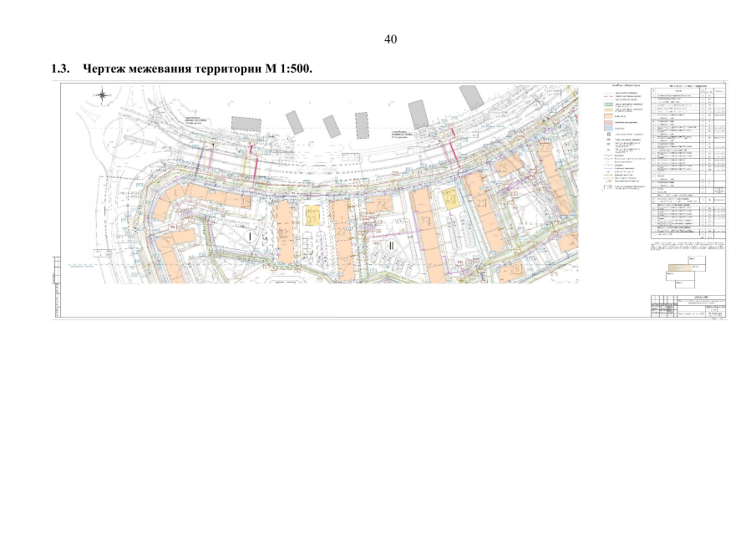Click the dashed gray rectangle near plot 18
The width and height of the screenshot is (756, 535).
[246, 124]
